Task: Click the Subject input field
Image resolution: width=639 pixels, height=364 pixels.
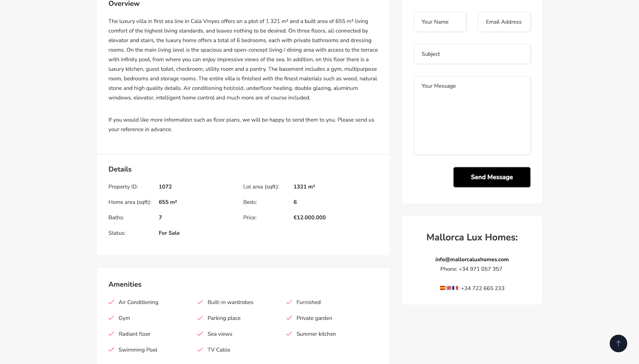Action: (472, 54)
